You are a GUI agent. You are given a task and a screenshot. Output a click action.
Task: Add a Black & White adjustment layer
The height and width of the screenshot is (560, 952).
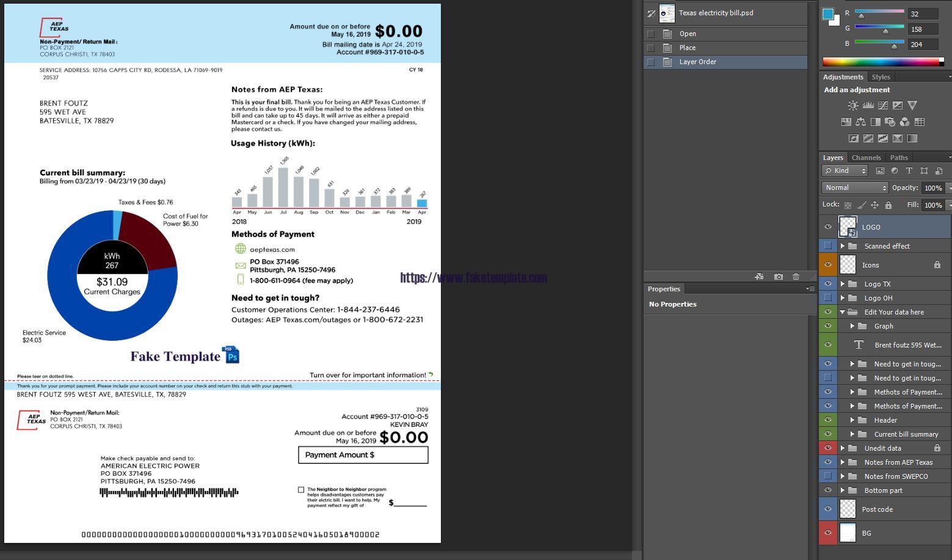coord(876,122)
